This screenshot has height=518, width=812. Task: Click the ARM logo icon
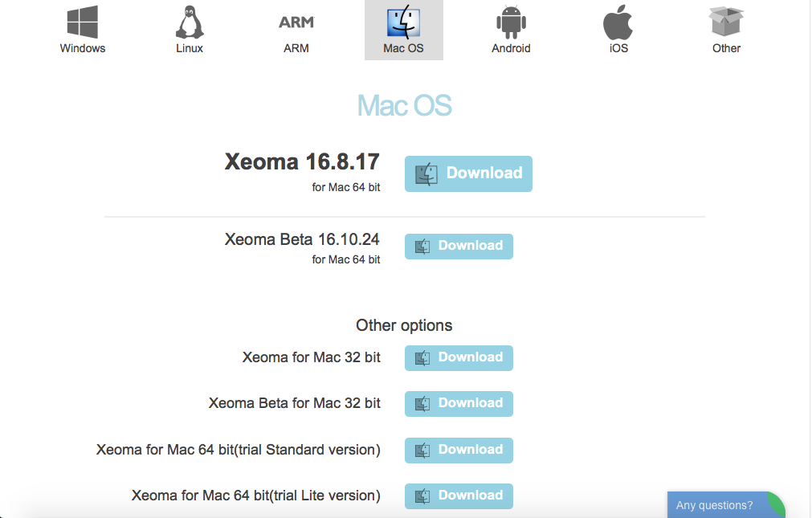pos(296,22)
